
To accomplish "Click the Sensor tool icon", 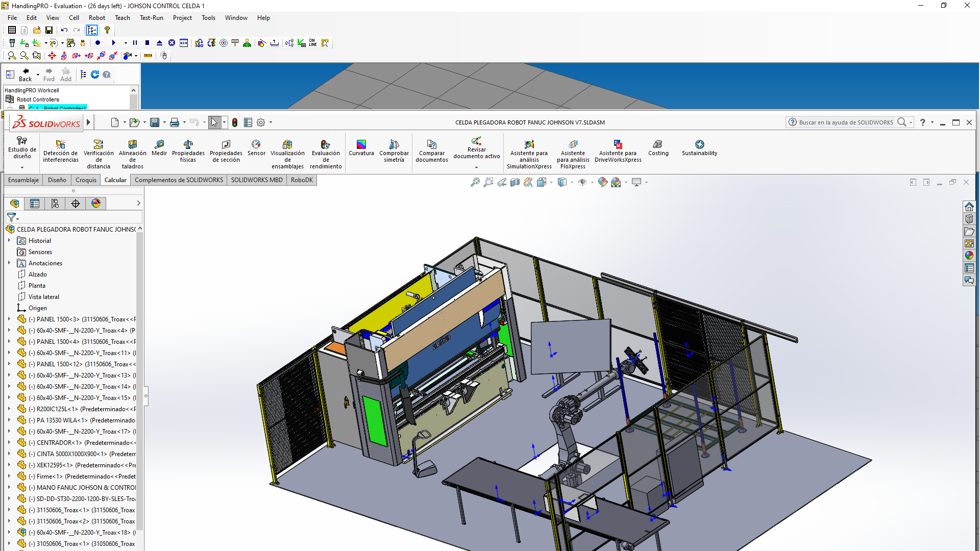I will [256, 144].
